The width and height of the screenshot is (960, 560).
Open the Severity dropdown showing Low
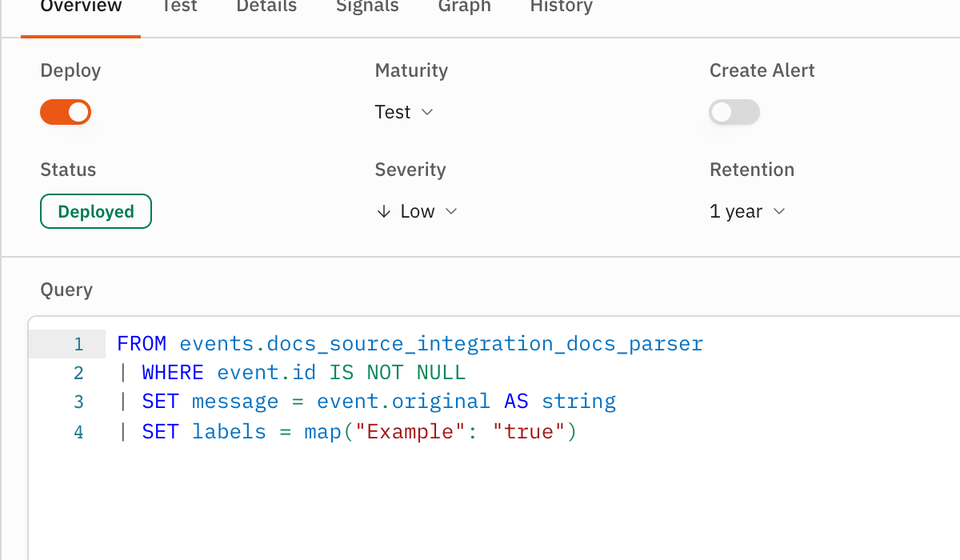click(x=417, y=211)
